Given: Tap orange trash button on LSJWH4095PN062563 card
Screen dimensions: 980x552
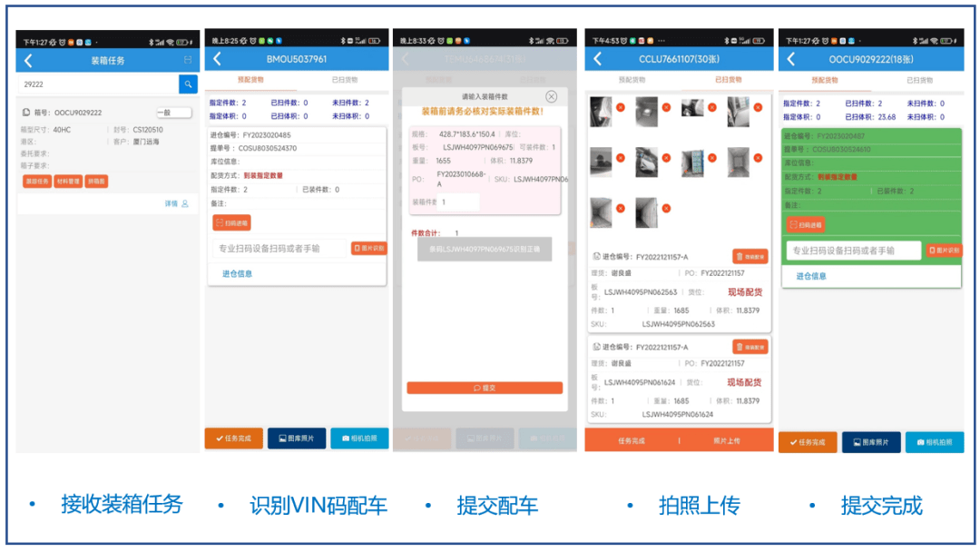Looking at the screenshot, I should [x=750, y=256].
